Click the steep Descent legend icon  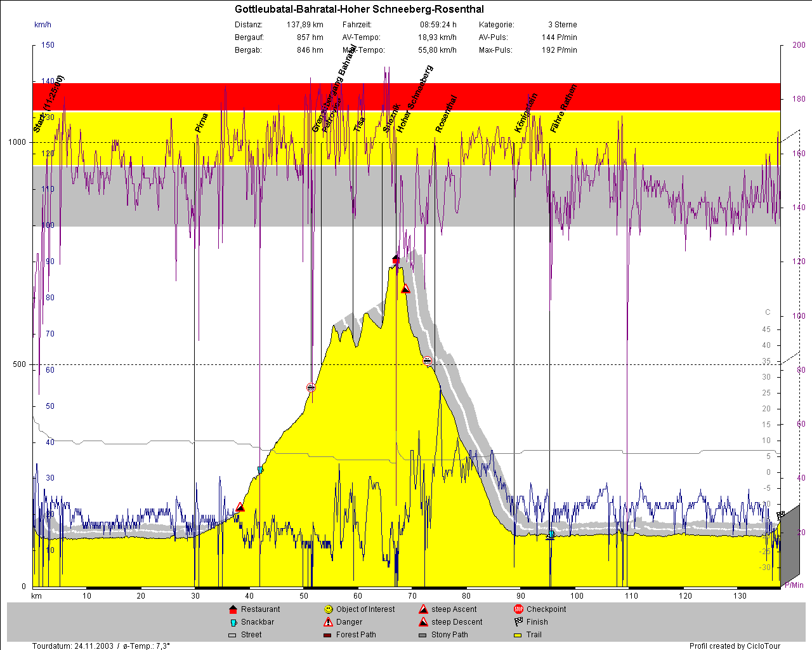click(x=423, y=622)
